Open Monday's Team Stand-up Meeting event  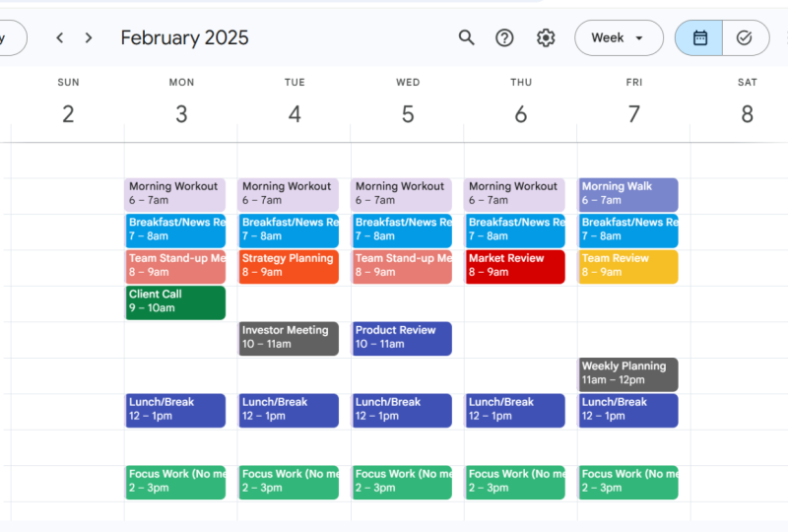(175, 267)
